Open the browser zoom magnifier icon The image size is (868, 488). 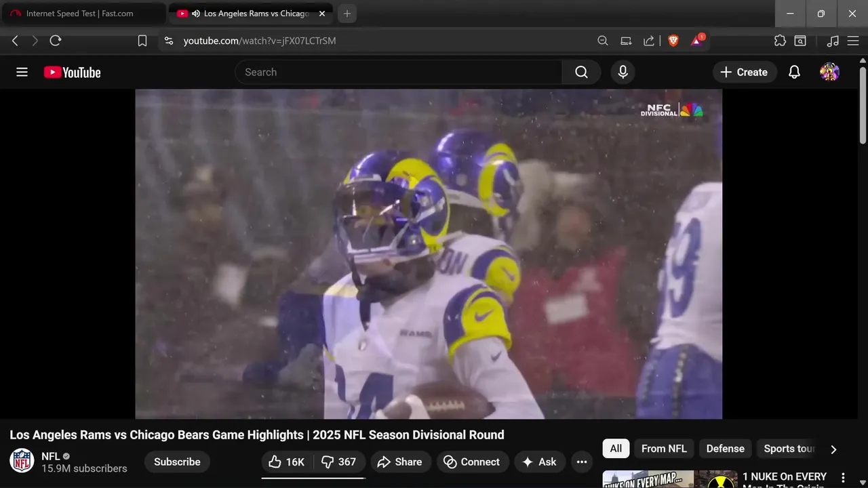tap(603, 41)
